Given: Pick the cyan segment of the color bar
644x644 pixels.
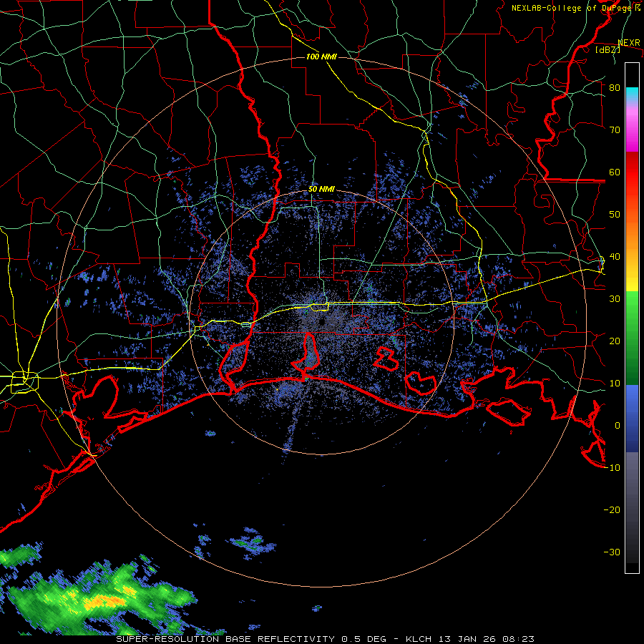Looking at the screenshot, I should point(632,94).
